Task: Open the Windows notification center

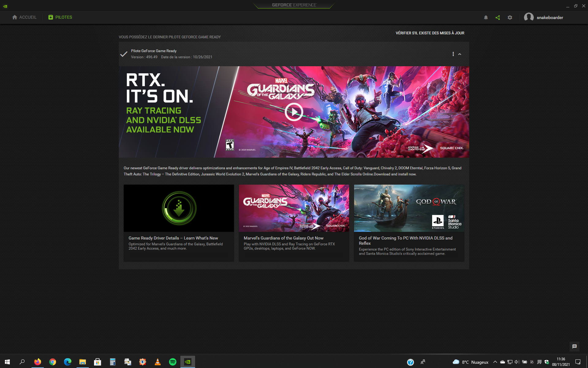Action: (578, 362)
